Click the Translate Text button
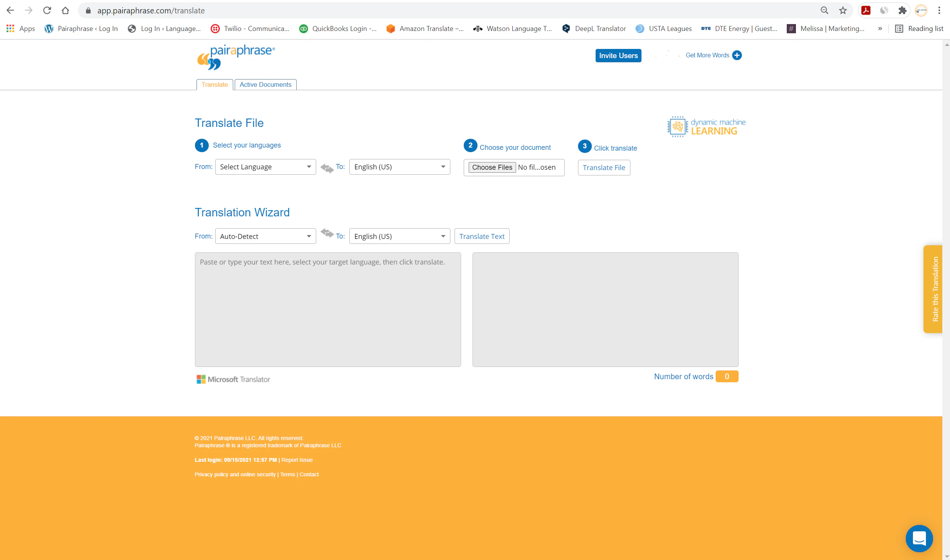The width and height of the screenshot is (950, 560). click(x=482, y=236)
